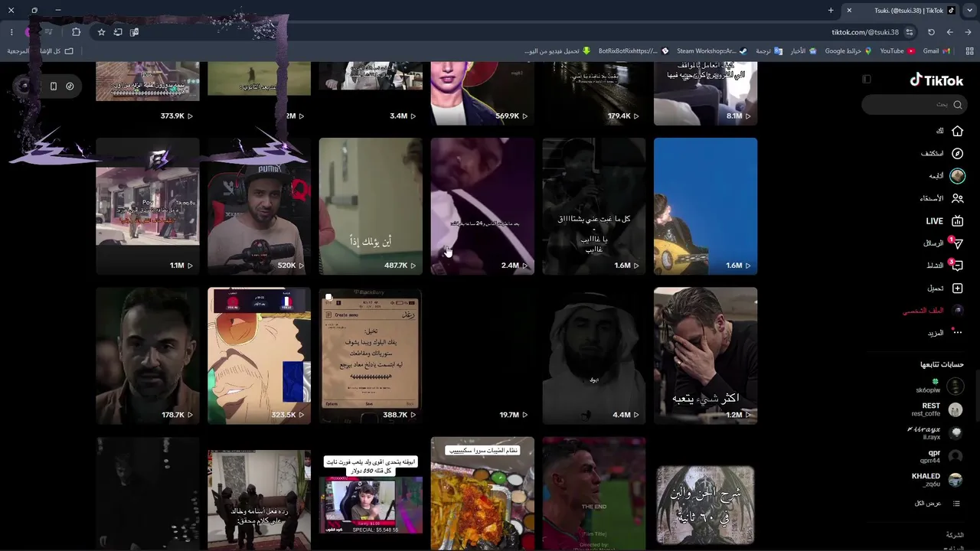Open the video with 4.4M views
The image size is (980, 551).
[x=594, y=355]
